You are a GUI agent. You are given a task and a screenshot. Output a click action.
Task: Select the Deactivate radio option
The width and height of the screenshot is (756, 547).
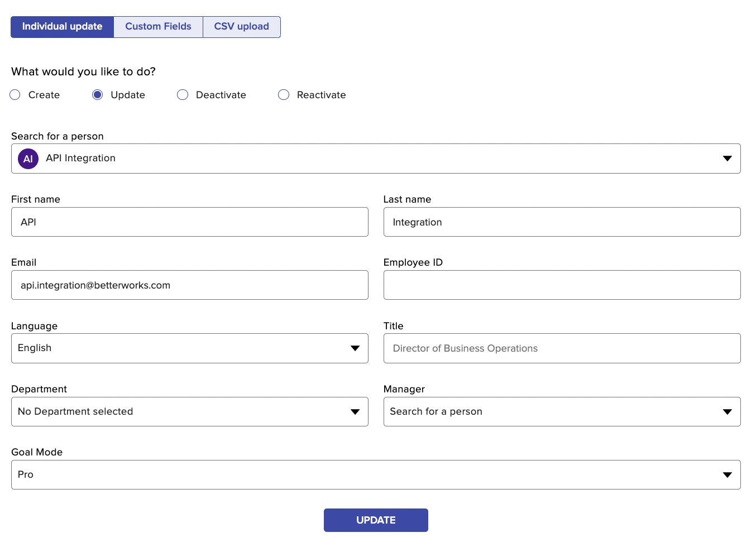point(183,95)
